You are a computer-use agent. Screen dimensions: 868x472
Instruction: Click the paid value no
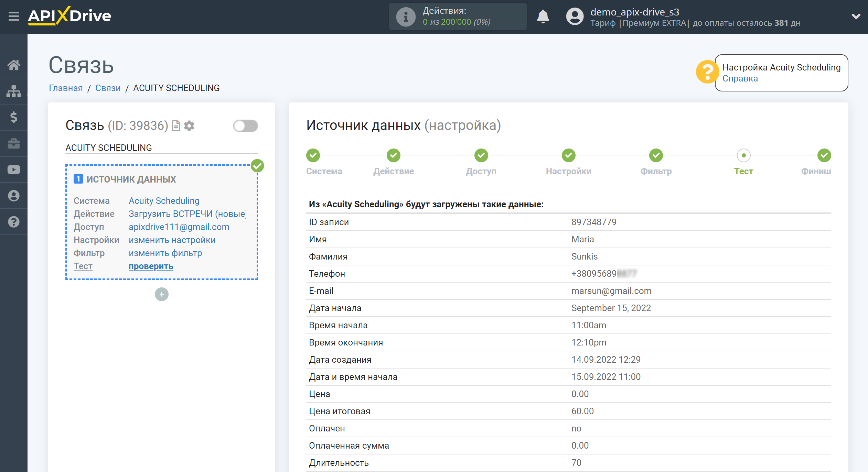point(576,428)
